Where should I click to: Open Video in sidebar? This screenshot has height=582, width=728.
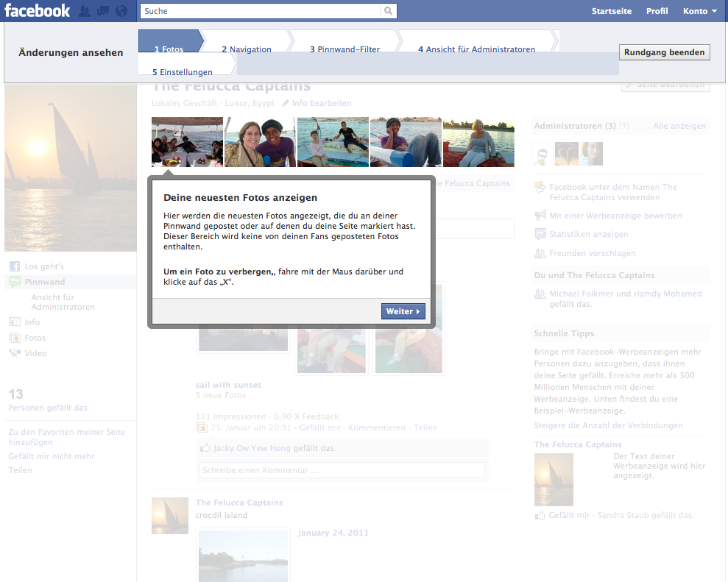pos(36,353)
